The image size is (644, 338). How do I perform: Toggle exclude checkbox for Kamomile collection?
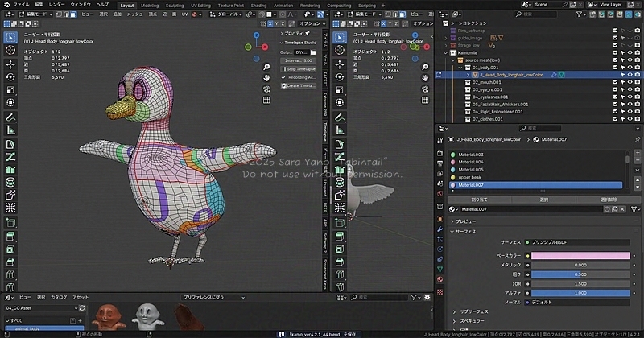[615, 52]
